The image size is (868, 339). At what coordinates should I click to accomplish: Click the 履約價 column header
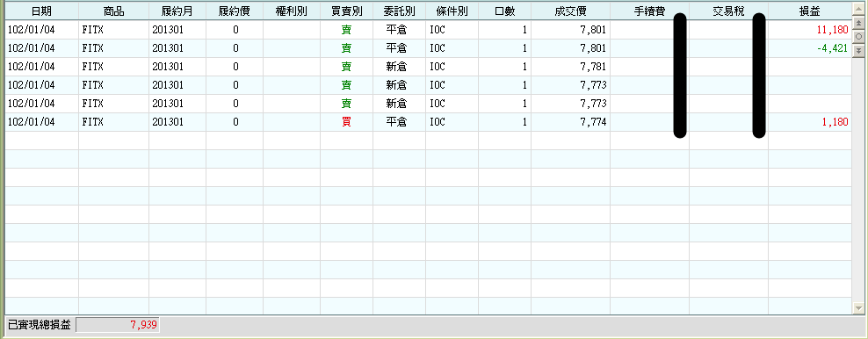pos(235,11)
